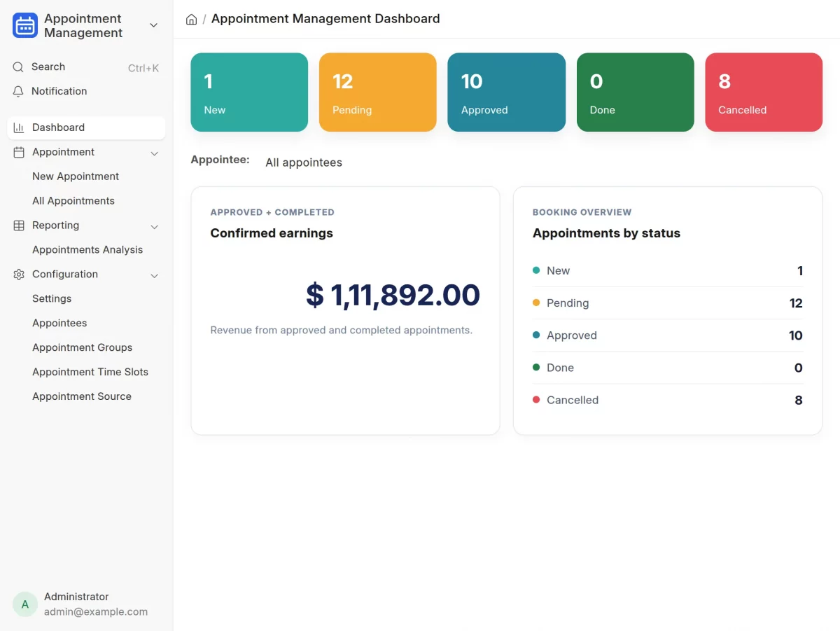This screenshot has height=631, width=840.
Task: Click the Configuration gear icon
Action: point(19,275)
